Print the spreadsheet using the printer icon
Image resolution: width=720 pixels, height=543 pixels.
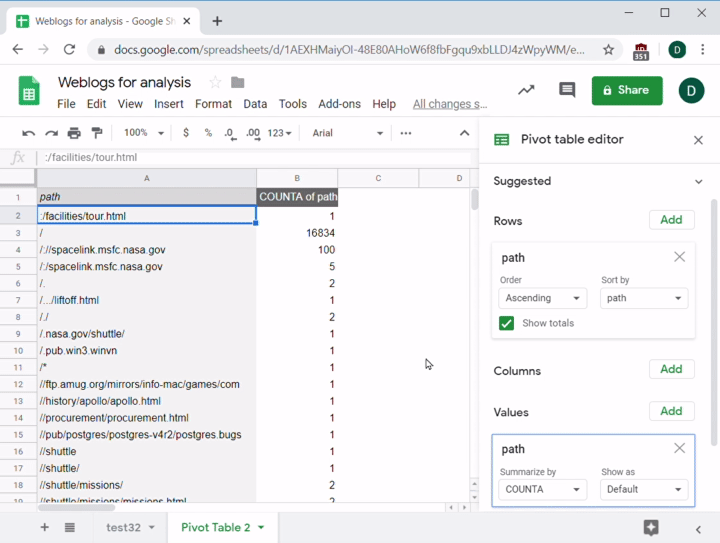[74, 133]
